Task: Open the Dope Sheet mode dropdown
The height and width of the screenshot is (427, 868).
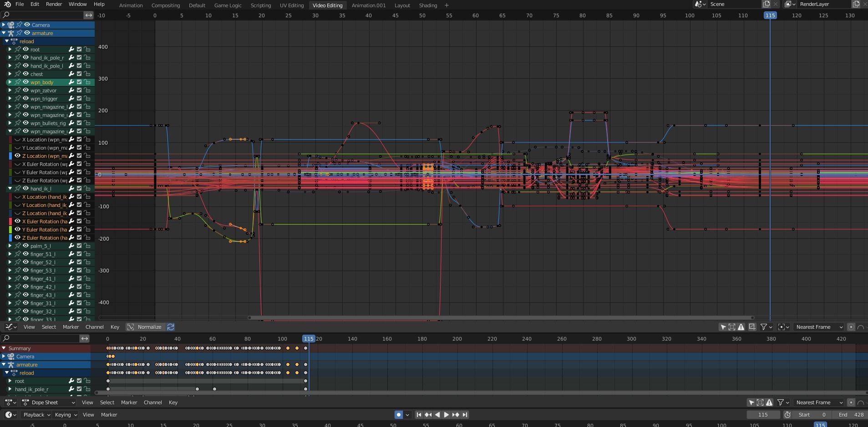Action: point(48,402)
